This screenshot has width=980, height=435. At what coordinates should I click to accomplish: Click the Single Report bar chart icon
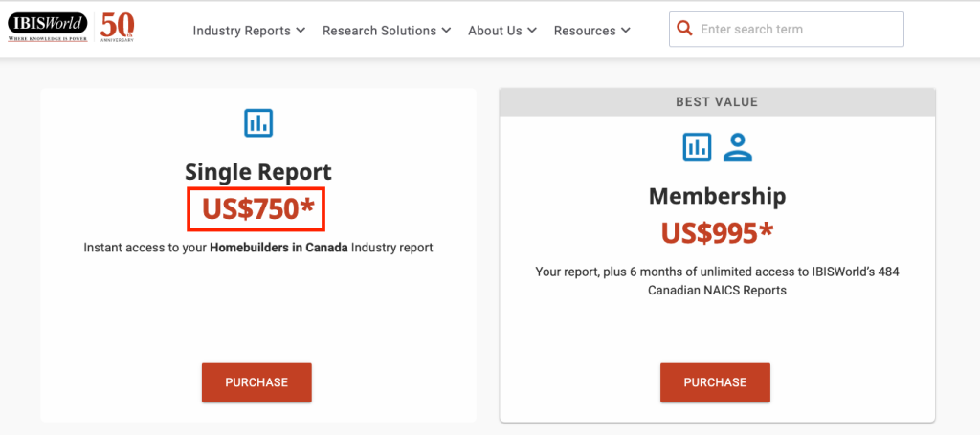(x=258, y=123)
